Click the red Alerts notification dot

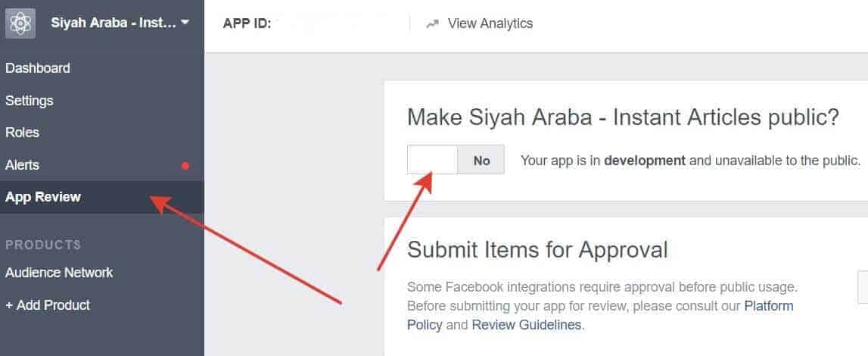[x=185, y=166]
